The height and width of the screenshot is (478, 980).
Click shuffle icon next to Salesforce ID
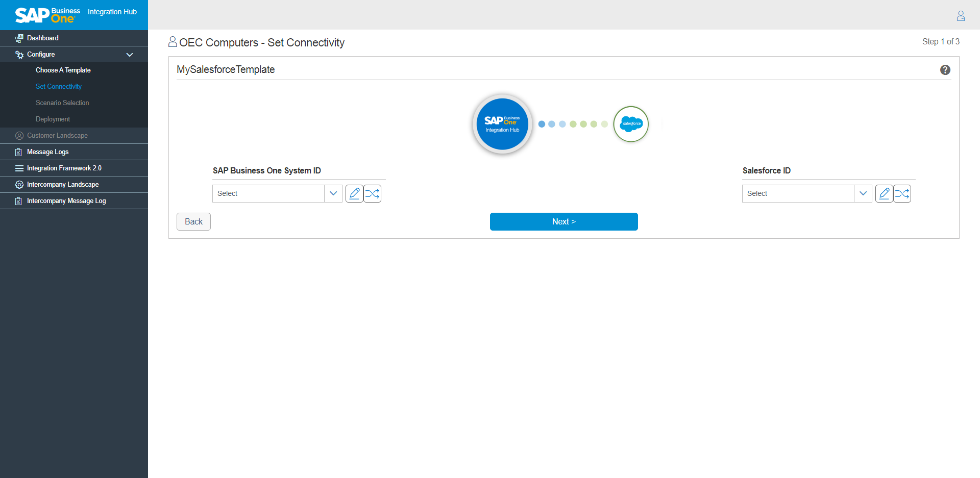(x=902, y=194)
